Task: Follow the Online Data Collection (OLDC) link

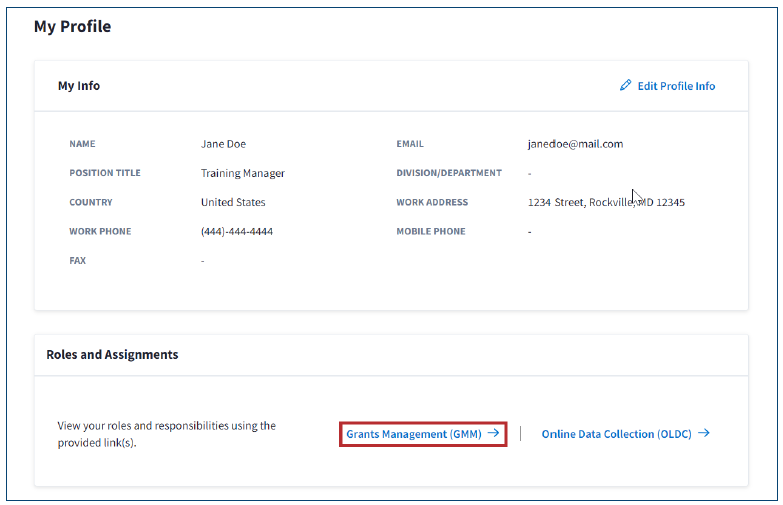Action: [616, 434]
